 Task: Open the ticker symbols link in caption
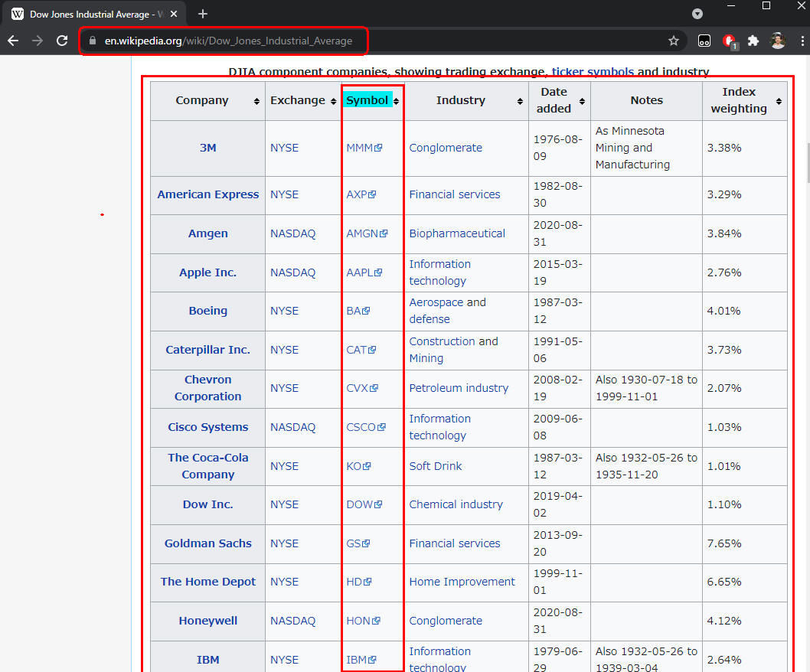[593, 72]
